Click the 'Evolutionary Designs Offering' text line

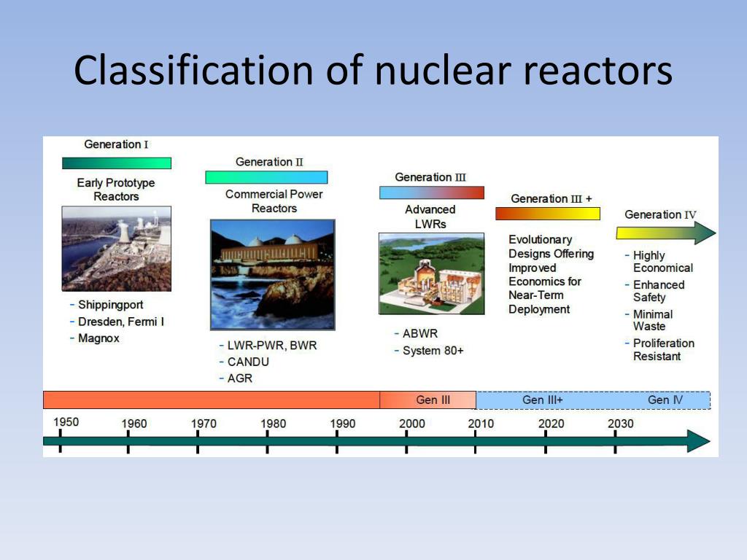click(x=551, y=246)
